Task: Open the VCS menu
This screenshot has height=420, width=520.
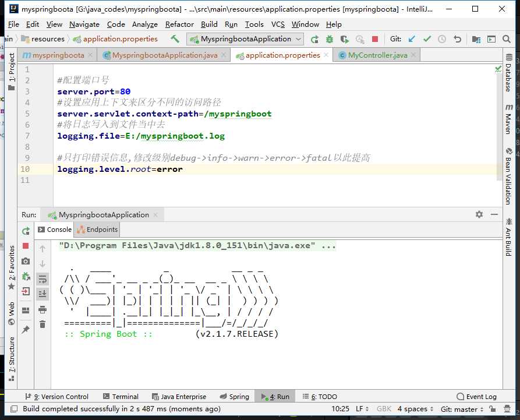Action: coord(278,24)
